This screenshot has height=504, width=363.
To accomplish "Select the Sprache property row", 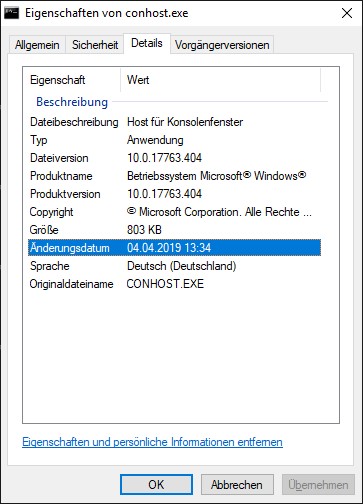I will [174, 266].
